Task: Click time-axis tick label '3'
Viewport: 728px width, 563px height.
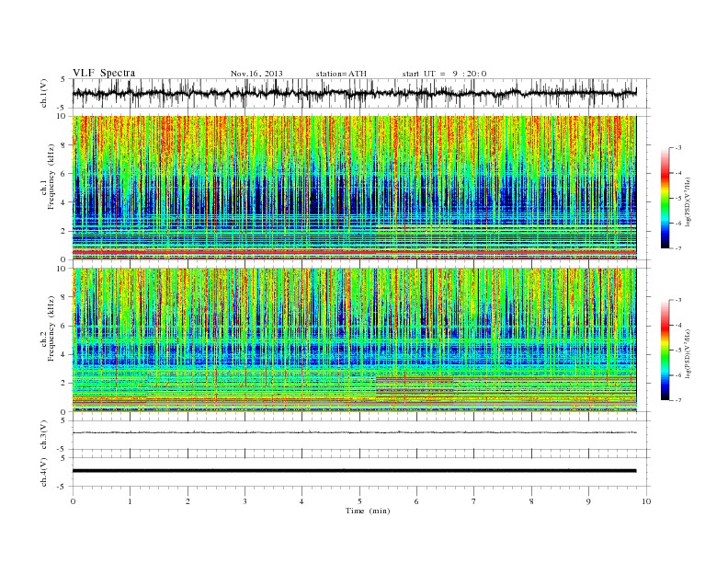Action: coord(245,501)
